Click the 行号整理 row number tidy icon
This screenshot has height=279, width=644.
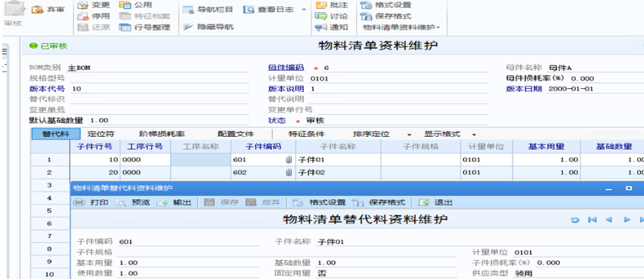125,27
